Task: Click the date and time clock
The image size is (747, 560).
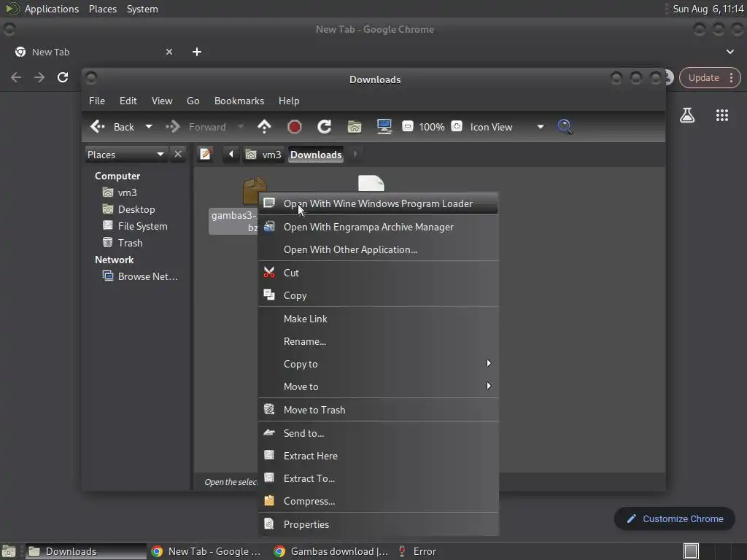Action: tap(708, 9)
